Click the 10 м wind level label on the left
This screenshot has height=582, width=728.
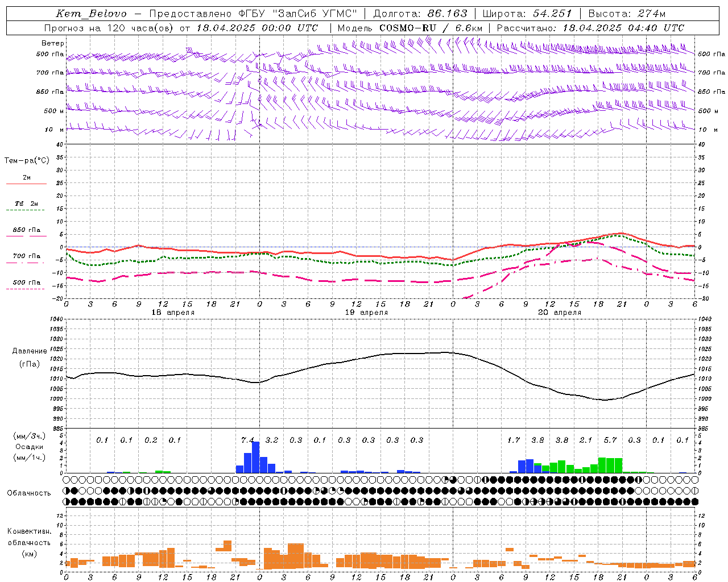(x=55, y=130)
